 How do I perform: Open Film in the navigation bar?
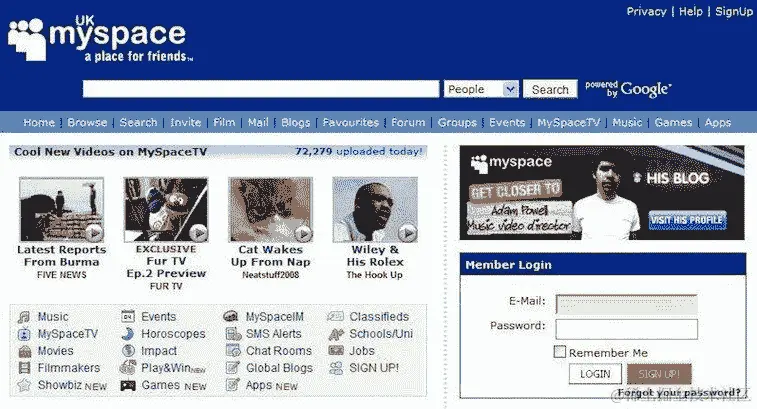[x=224, y=123]
